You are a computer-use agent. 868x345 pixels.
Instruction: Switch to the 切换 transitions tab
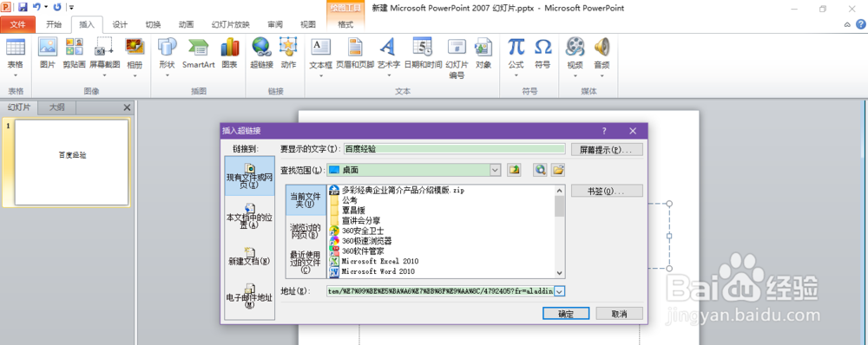click(154, 24)
